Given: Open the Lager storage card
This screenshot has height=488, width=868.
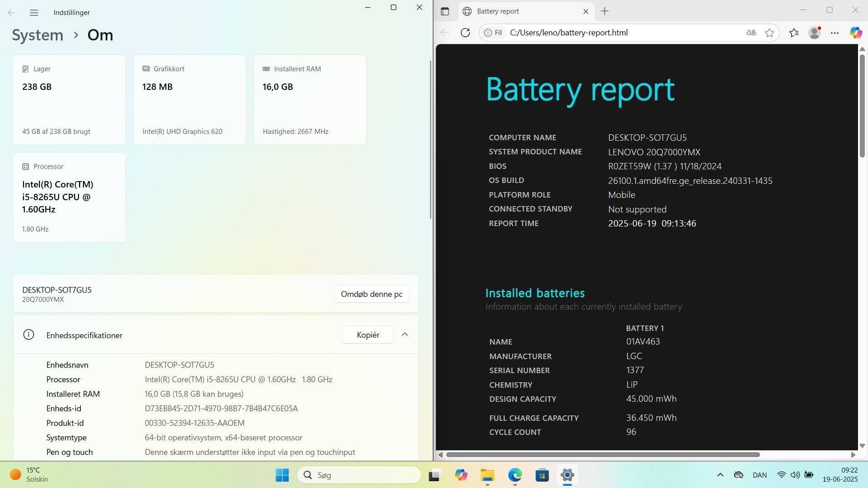Looking at the screenshot, I should tap(69, 100).
